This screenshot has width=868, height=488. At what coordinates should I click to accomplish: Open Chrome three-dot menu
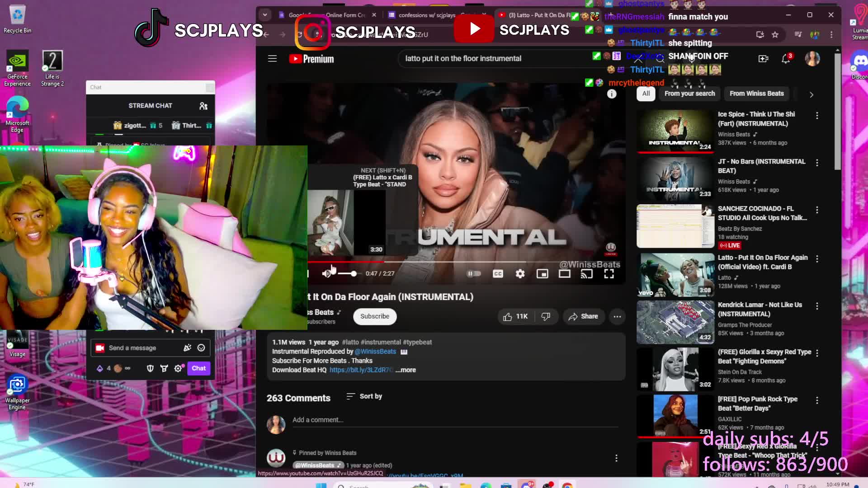click(831, 34)
